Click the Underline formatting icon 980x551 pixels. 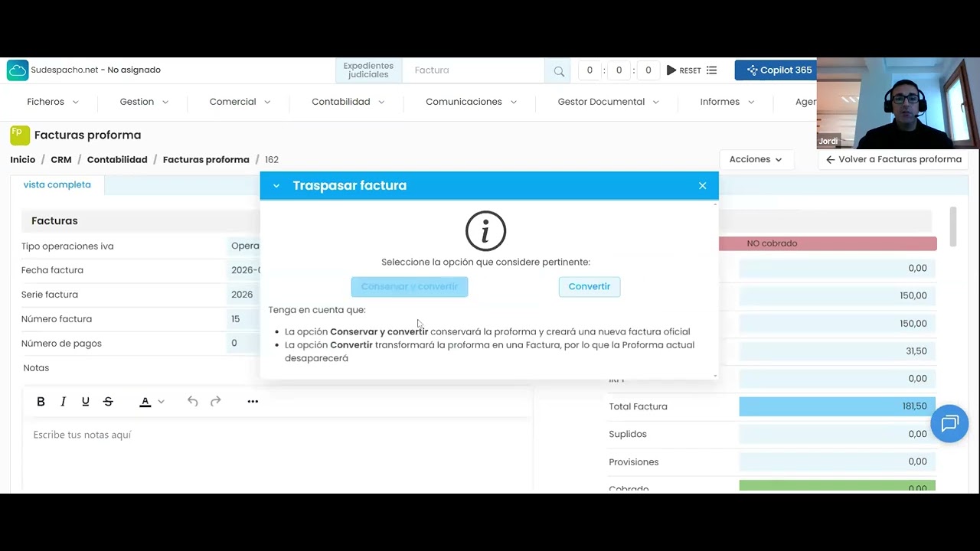point(86,402)
